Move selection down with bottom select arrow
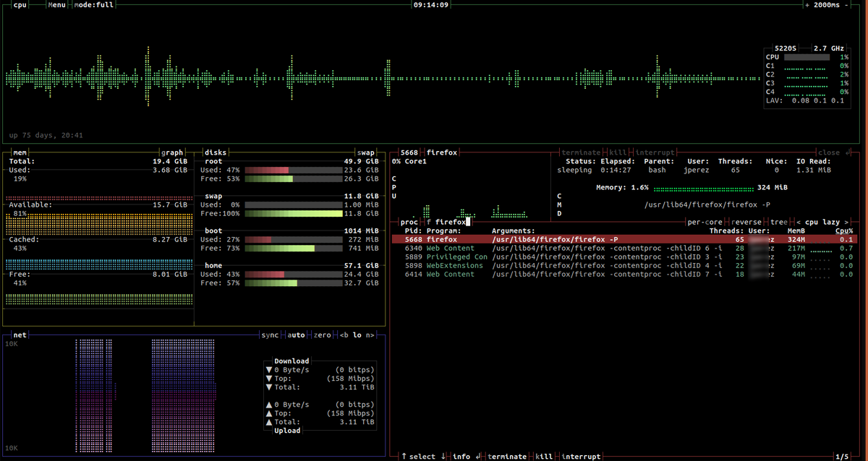Viewport: 868px width, 461px height. click(442, 457)
